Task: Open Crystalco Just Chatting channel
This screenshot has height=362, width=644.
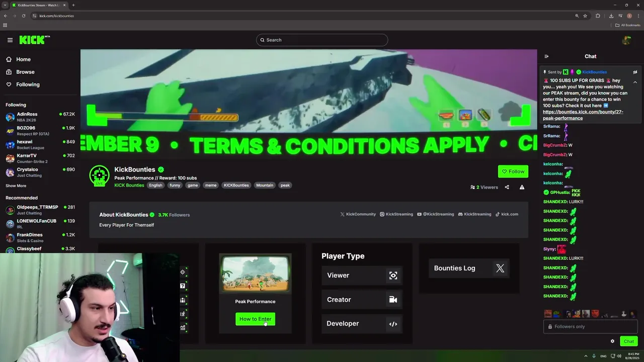Action: pos(40,172)
